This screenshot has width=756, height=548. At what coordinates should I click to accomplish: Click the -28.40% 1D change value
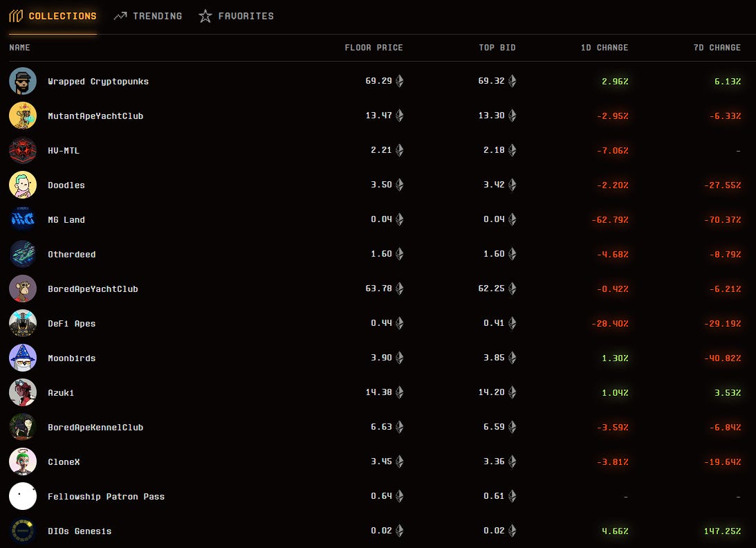pyautogui.click(x=610, y=324)
